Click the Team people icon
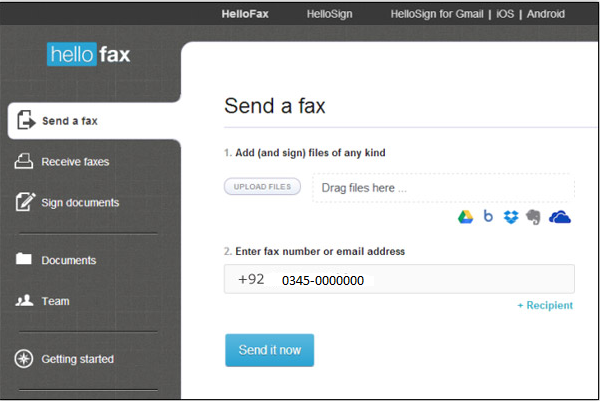This screenshot has width=602, height=401. point(24,300)
